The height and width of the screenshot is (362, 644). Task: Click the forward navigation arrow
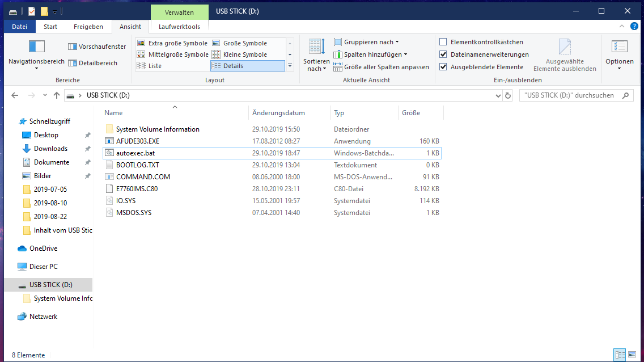pos(31,95)
